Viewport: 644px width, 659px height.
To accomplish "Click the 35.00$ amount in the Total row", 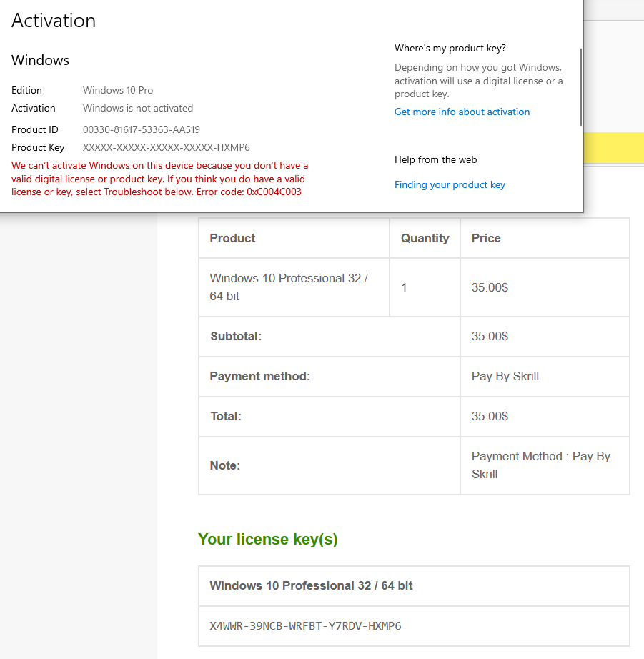I will [x=490, y=416].
